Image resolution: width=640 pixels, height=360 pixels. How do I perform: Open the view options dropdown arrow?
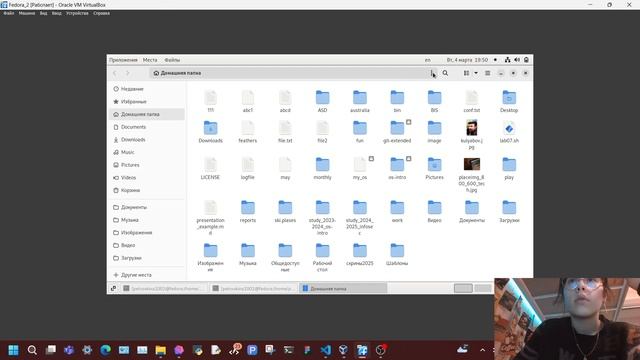476,73
